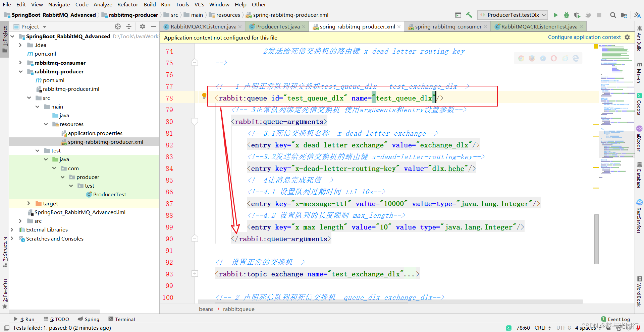Click the yellow inspection status marker
This screenshot has width=644, height=332.
pyautogui.click(x=596, y=47)
